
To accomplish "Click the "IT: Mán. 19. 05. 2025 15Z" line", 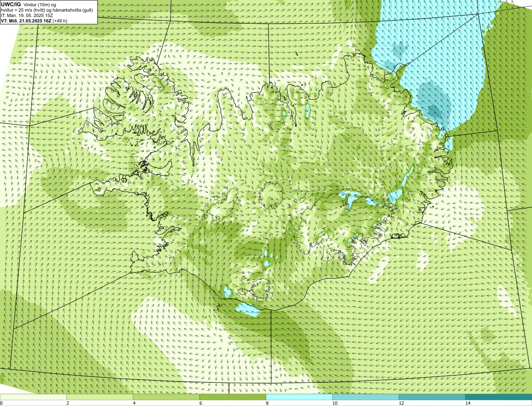I will (x=27, y=15).
